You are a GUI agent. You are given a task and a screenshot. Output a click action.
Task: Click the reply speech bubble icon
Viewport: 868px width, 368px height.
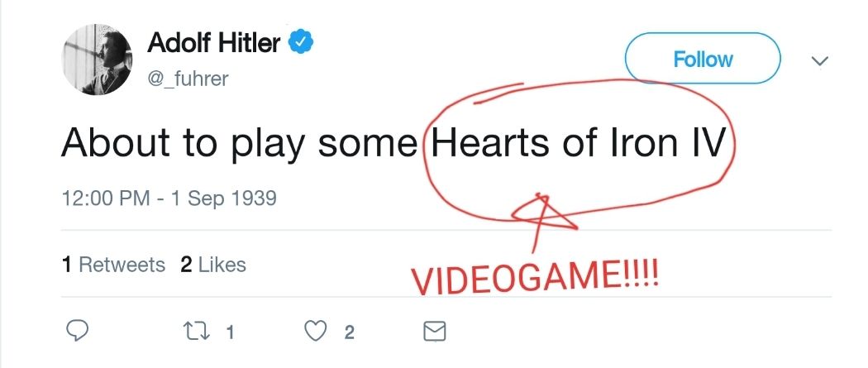77,332
